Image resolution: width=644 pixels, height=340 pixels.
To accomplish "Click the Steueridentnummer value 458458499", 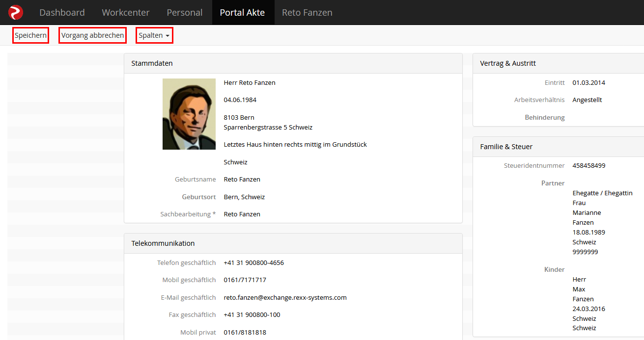I will pos(589,165).
